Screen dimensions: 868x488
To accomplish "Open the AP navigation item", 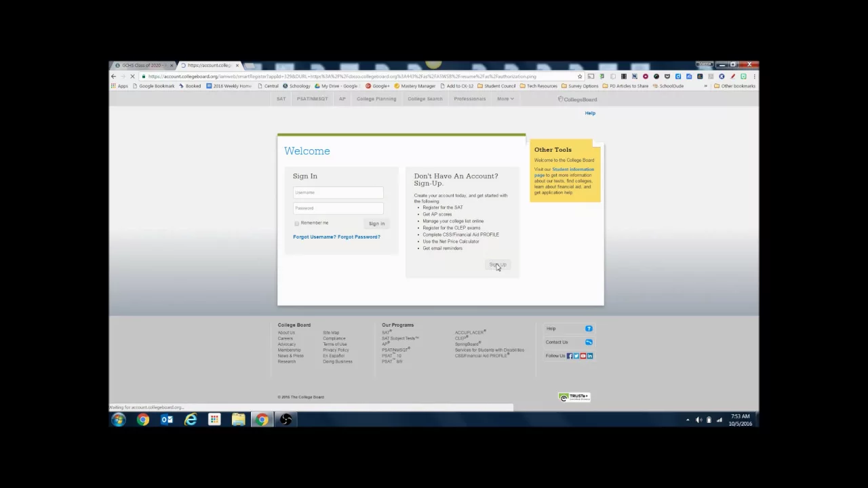I will click(342, 99).
